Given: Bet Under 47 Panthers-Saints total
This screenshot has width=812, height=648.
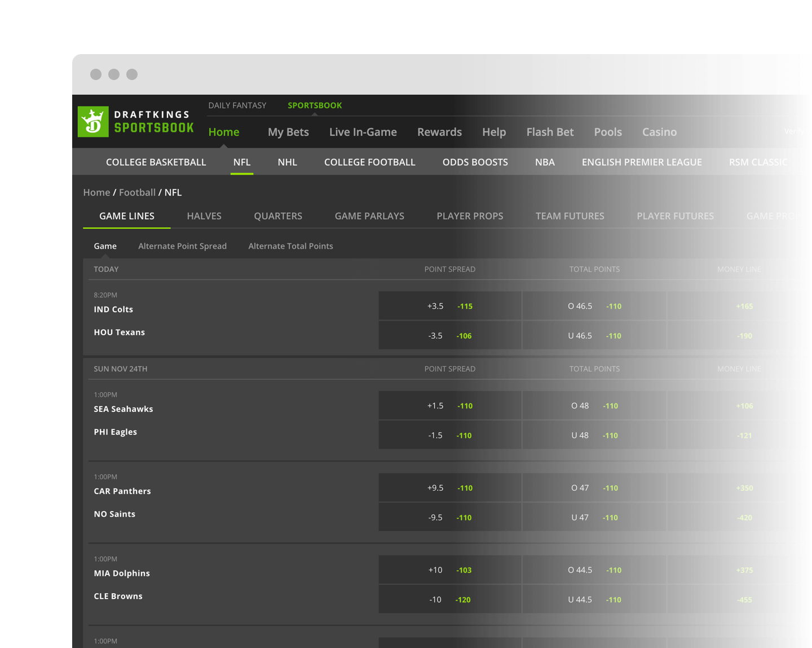Looking at the screenshot, I should 594,517.
